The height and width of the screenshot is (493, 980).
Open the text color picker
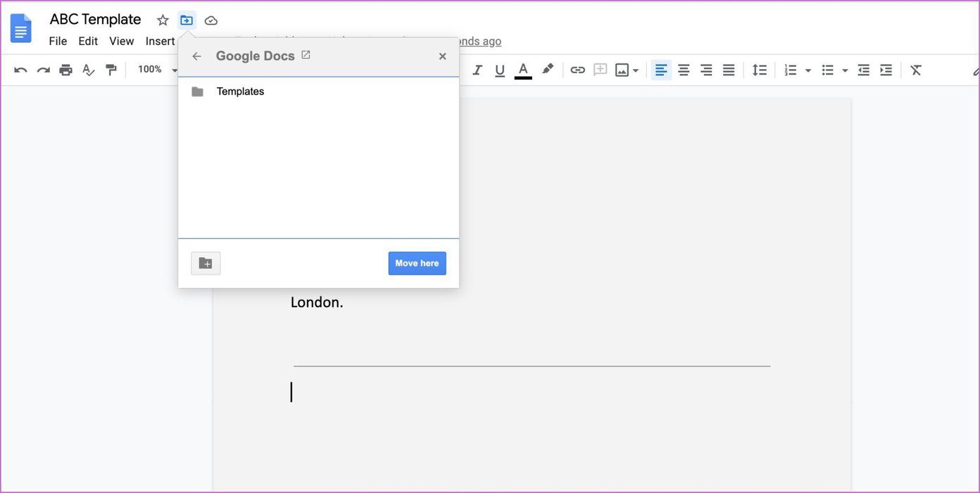tap(523, 70)
